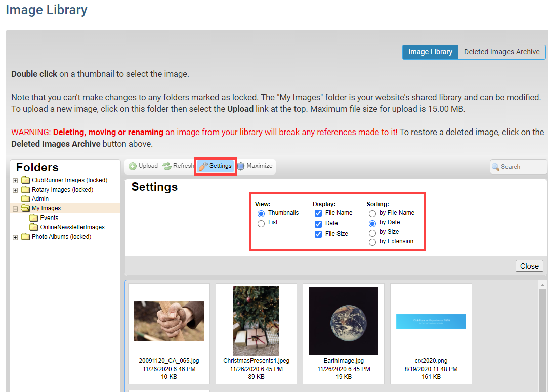
Task: Select the My Images folder row
Action: coord(66,208)
